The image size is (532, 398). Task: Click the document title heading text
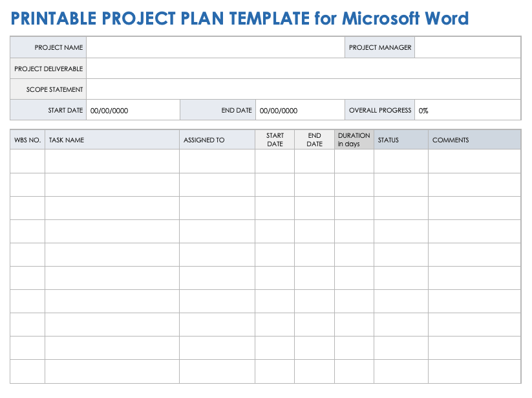pyautogui.click(x=240, y=18)
